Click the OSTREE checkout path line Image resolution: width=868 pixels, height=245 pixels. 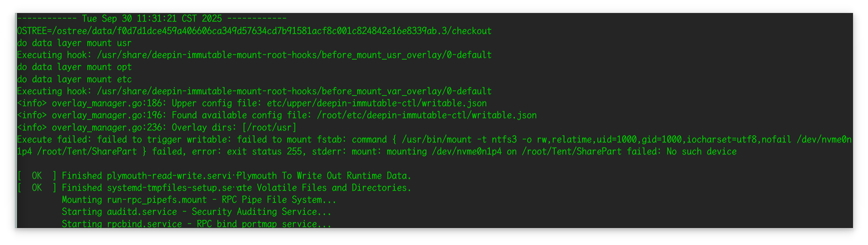click(x=254, y=31)
